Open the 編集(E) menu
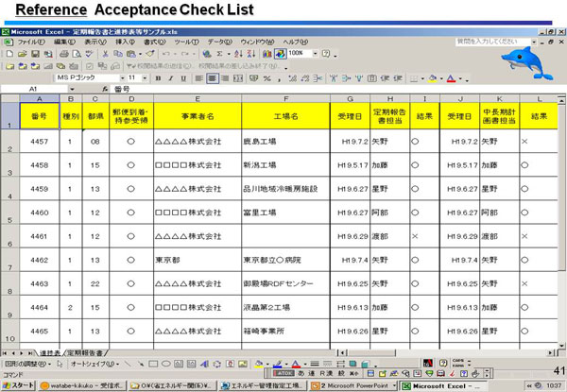The width and height of the screenshot is (567, 392). (64, 42)
